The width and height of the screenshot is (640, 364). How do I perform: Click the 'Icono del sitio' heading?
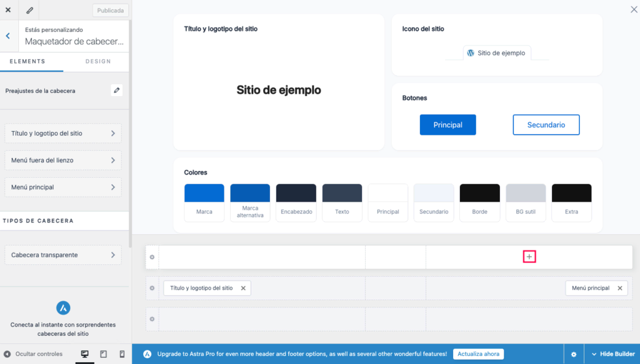coord(423,29)
